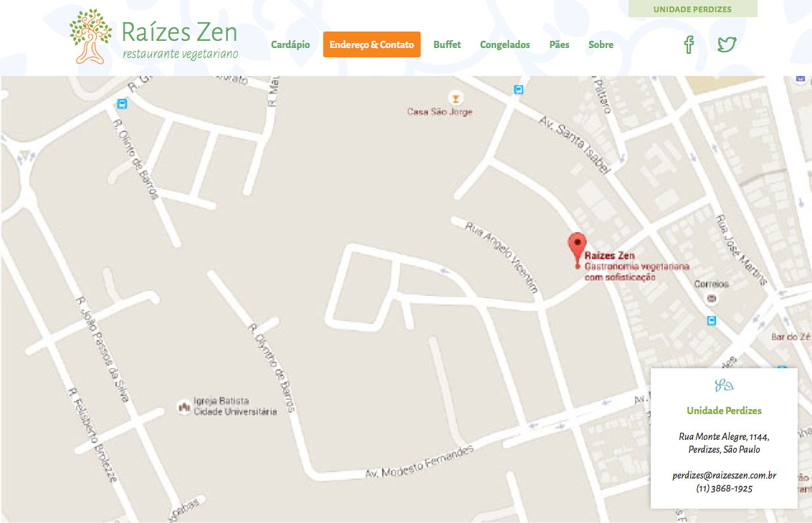Screen dimensions: 812x523
Task: Open the Cardápio menu page
Action: point(290,44)
